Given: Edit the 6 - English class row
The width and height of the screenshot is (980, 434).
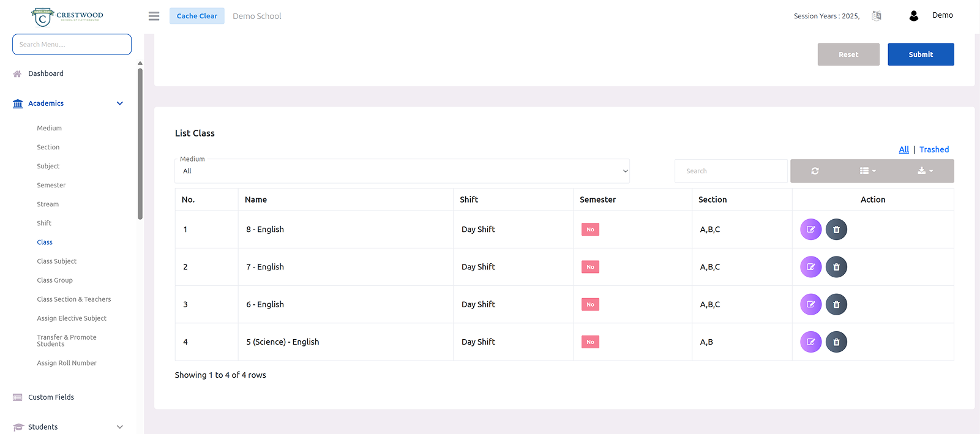Looking at the screenshot, I should click(810, 304).
